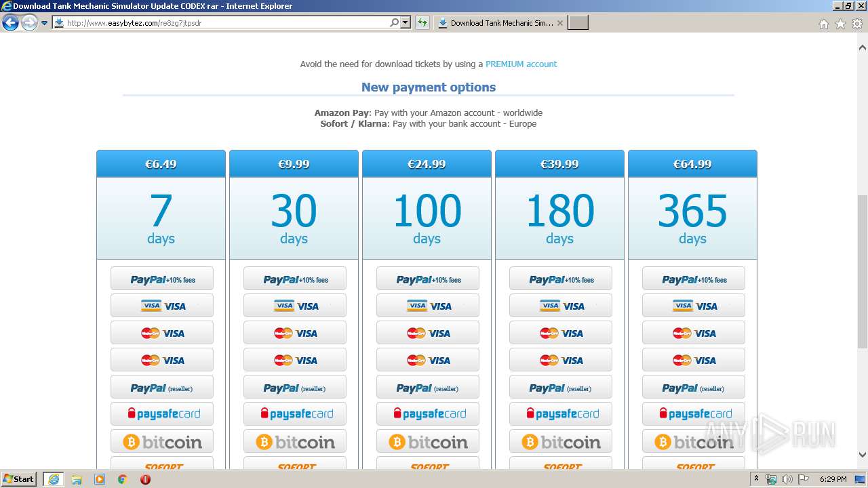The image size is (868, 488).
Task: Choose the first VISA card option for 100 days
Action: (428, 306)
